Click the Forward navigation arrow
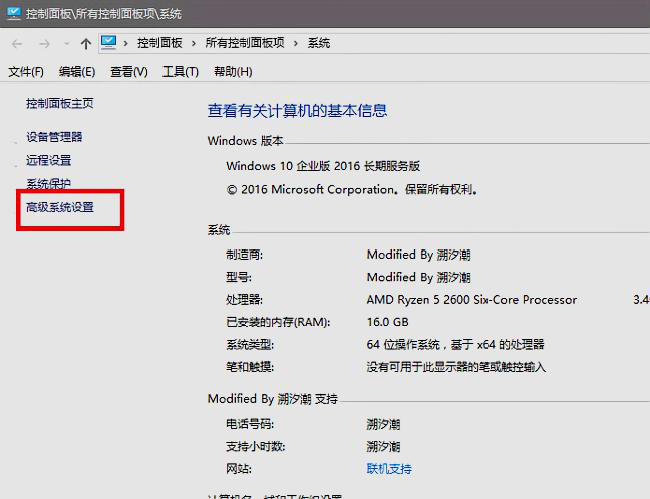Viewport: 650px width, 499px height. 44,44
